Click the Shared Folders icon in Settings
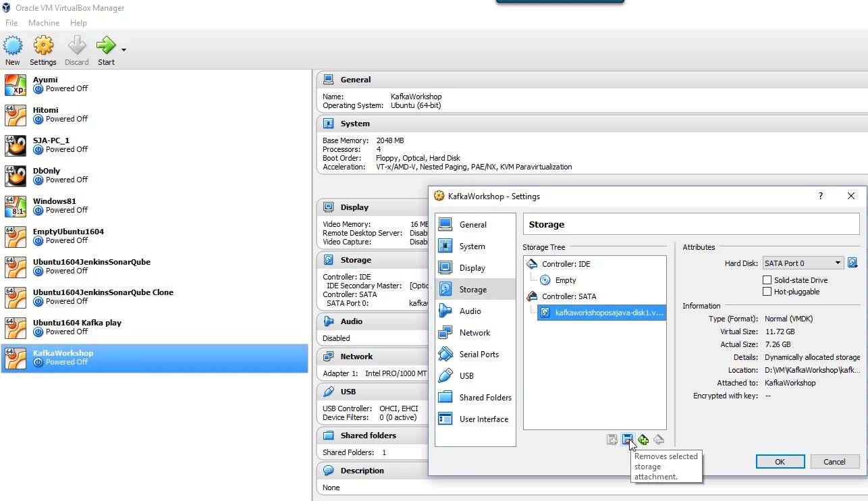868x501 pixels. tap(445, 397)
